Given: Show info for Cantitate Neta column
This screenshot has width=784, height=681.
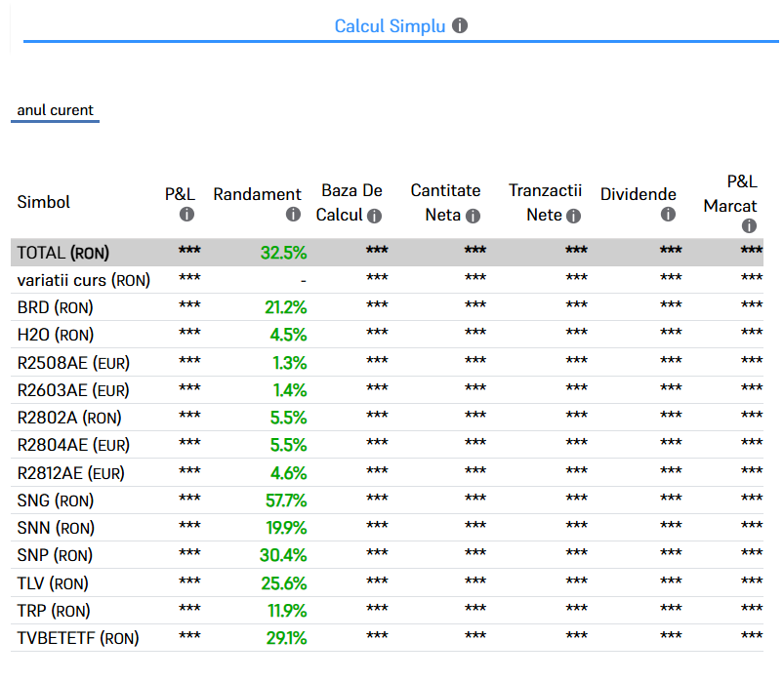Looking at the screenshot, I should [x=473, y=216].
